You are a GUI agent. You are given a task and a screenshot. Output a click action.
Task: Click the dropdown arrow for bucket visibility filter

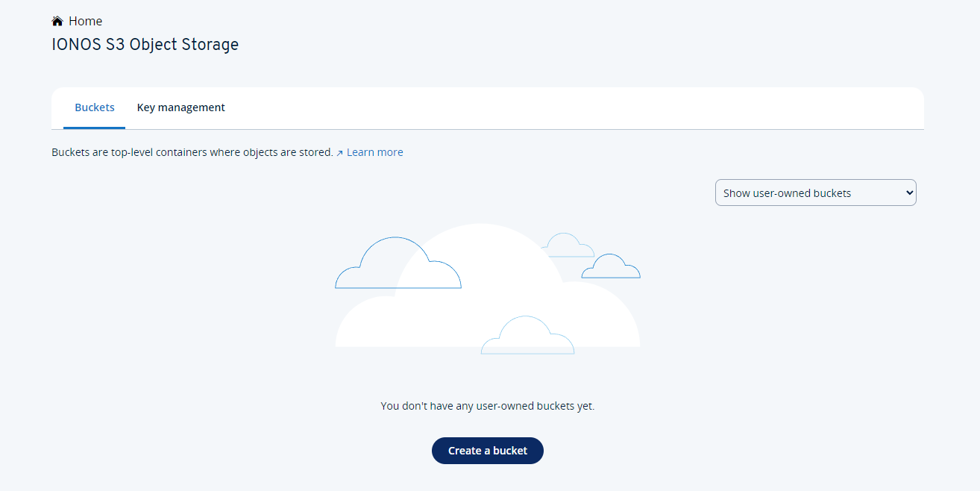point(908,193)
